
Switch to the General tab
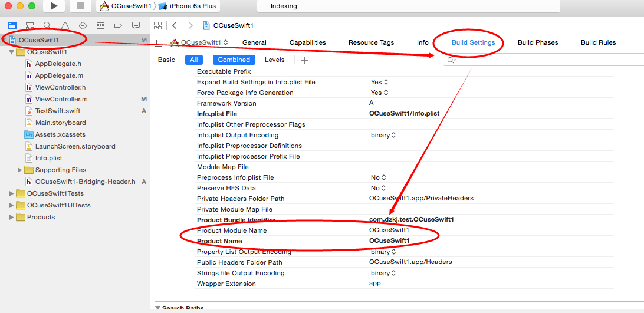point(254,42)
